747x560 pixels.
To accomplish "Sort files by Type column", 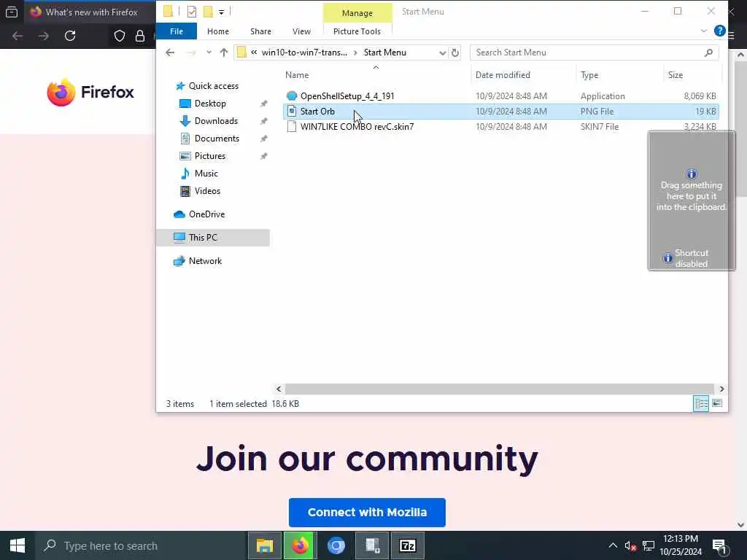I will pyautogui.click(x=589, y=75).
